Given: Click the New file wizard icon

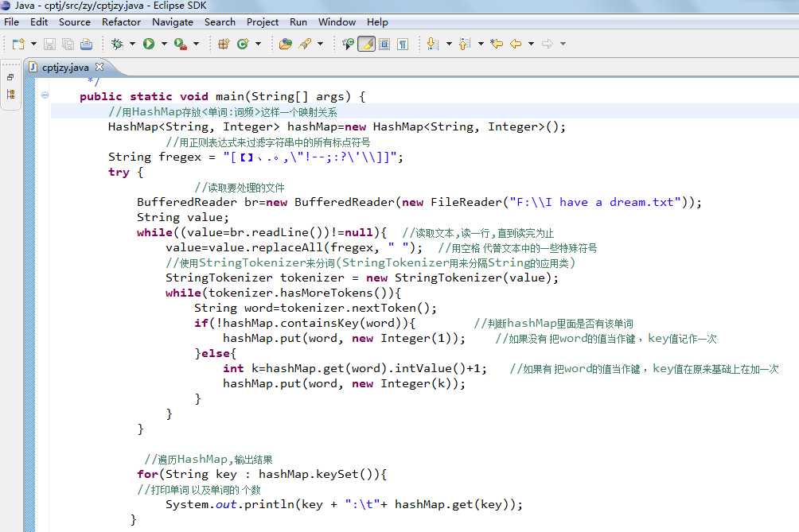Looking at the screenshot, I should coord(18,45).
